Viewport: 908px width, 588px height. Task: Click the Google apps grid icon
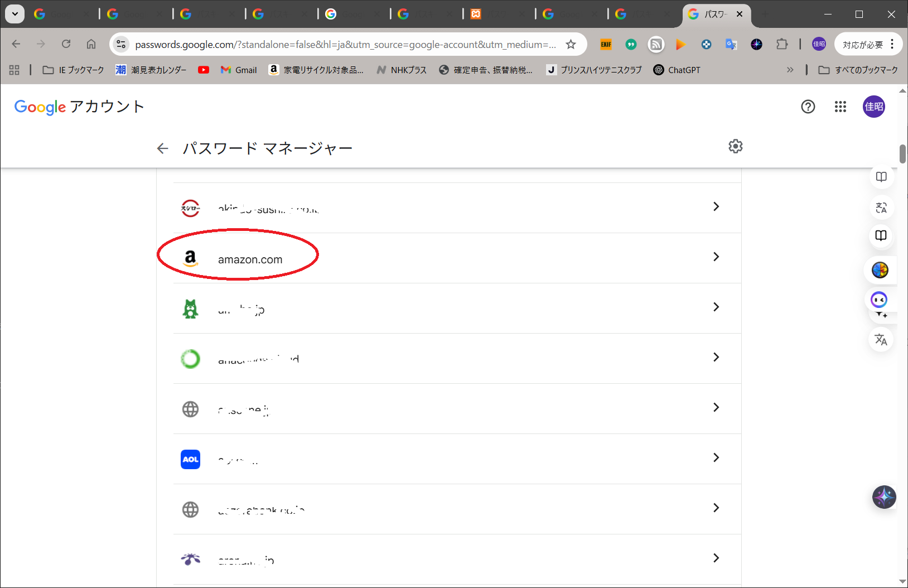pyautogui.click(x=840, y=107)
